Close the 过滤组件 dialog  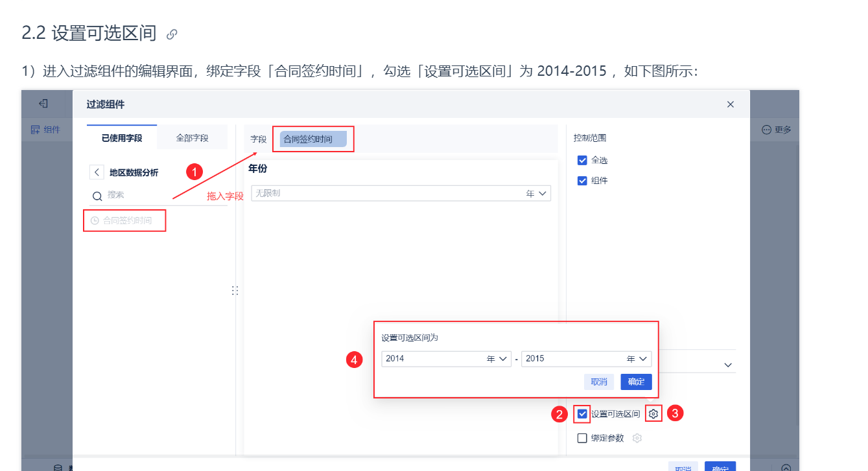731,104
